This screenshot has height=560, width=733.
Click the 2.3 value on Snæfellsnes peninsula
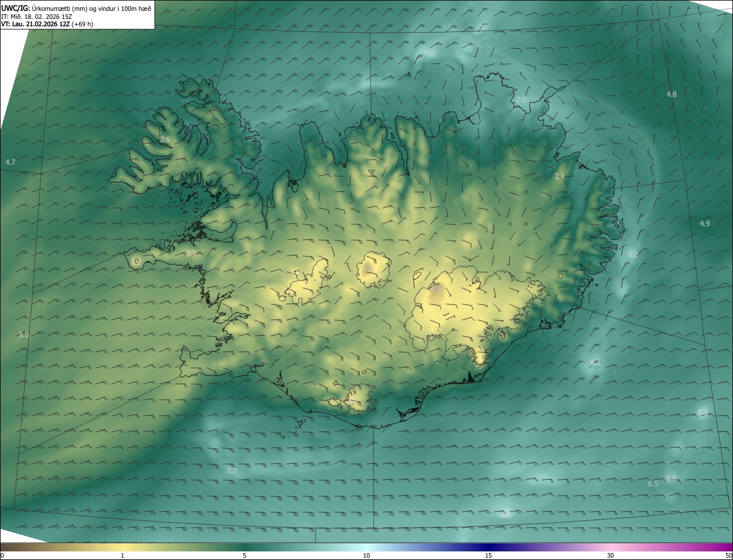click(x=191, y=253)
